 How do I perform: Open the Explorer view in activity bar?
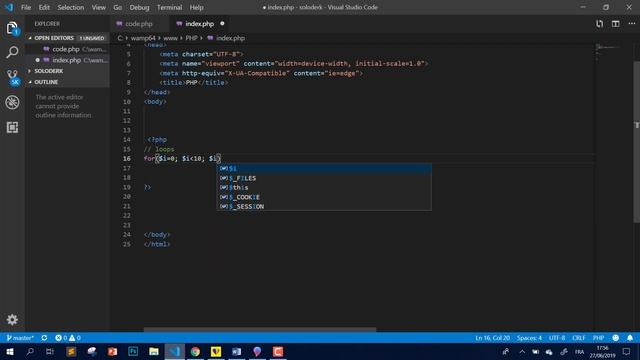[x=12, y=28]
